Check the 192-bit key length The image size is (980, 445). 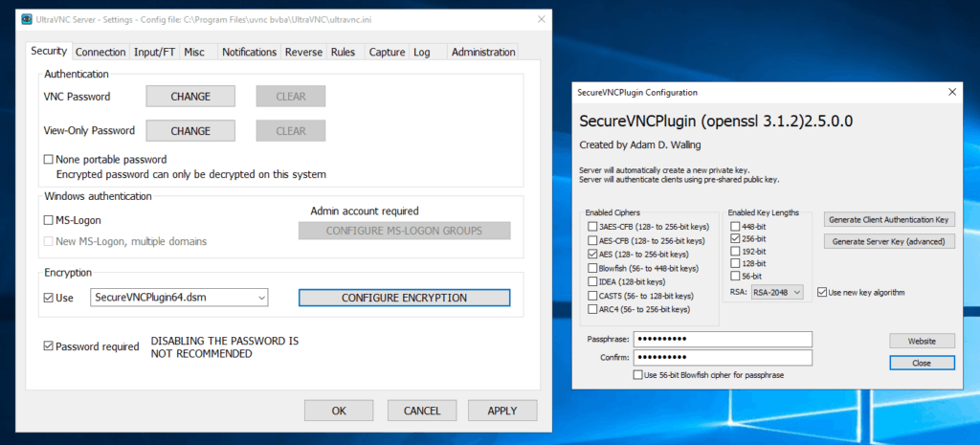[735, 252]
